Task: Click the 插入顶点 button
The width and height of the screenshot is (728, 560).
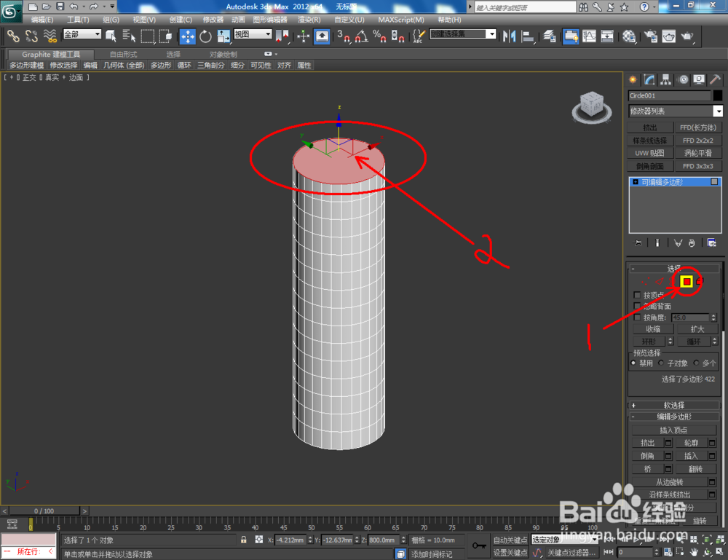Action: 673,430
